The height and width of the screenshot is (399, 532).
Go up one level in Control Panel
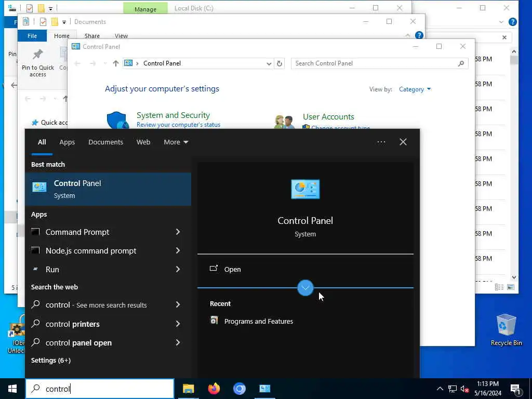pos(116,63)
